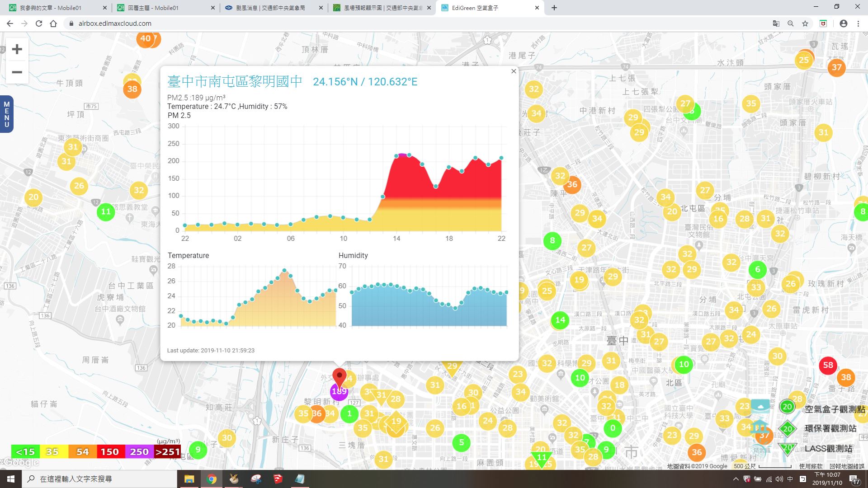This screenshot has width=868, height=488.
Task: Go forward in browser history
Action: pos(24,23)
